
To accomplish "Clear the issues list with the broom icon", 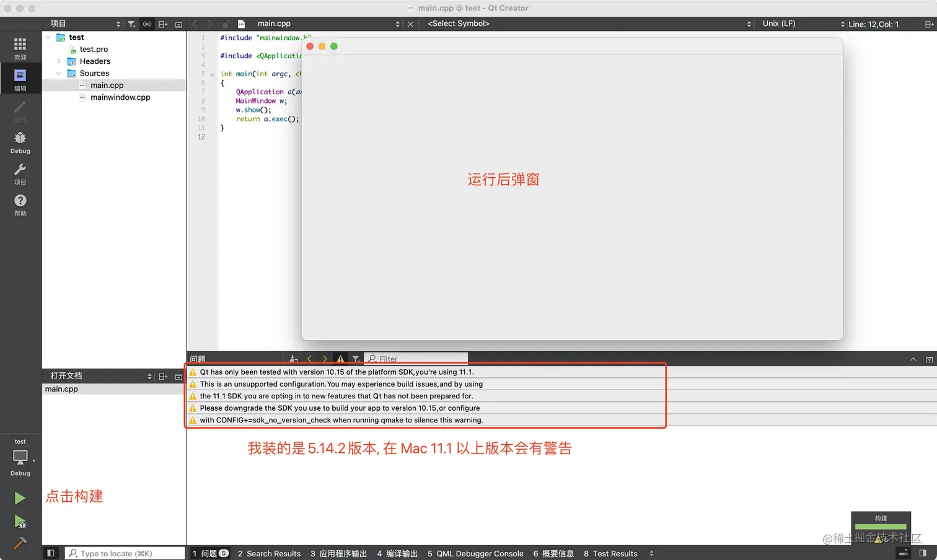I will [x=294, y=359].
